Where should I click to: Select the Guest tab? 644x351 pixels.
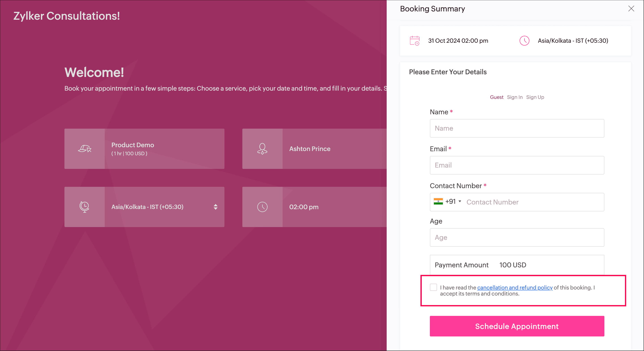(x=497, y=97)
